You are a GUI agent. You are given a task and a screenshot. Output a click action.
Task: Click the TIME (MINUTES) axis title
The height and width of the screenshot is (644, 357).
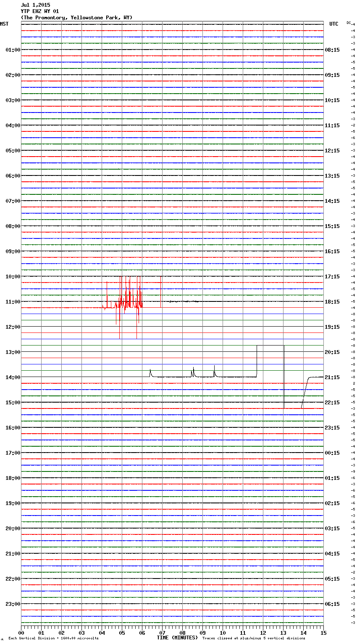pyautogui.click(x=177, y=638)
